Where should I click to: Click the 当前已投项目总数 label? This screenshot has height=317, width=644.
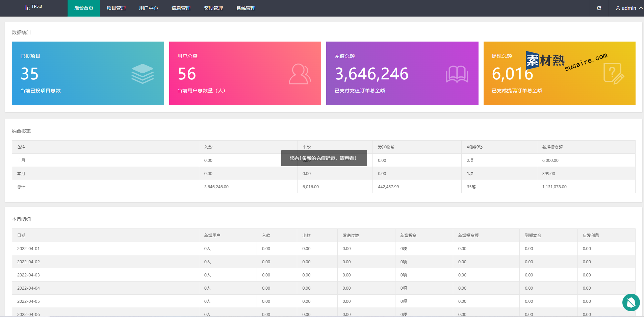click(x=41, y=91)
